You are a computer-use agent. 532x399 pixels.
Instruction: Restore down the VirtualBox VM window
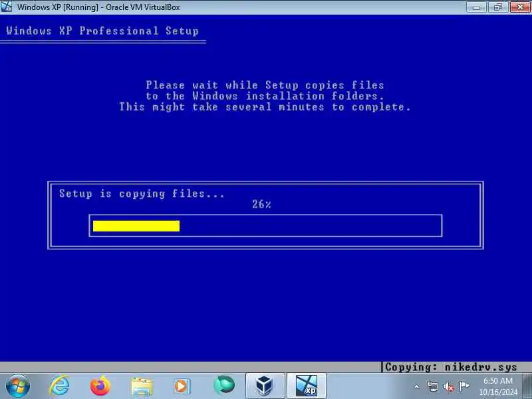498,7
